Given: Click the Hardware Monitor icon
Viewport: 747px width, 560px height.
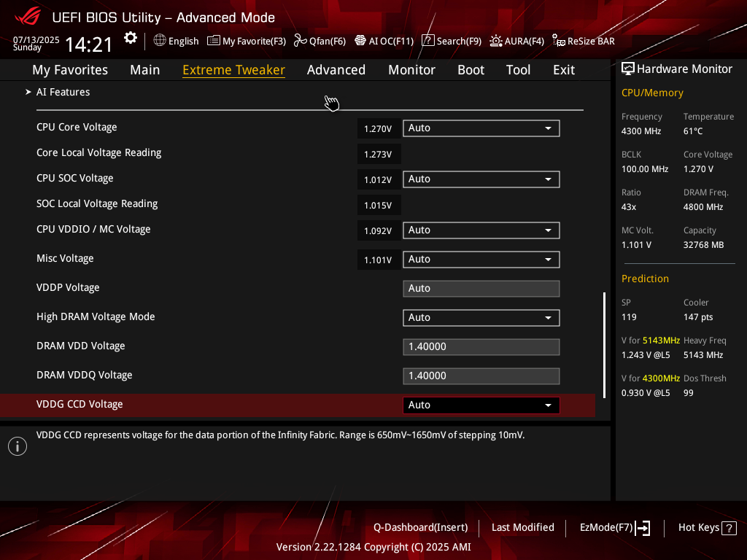Looking at the screenshot, I should point(628,69).
